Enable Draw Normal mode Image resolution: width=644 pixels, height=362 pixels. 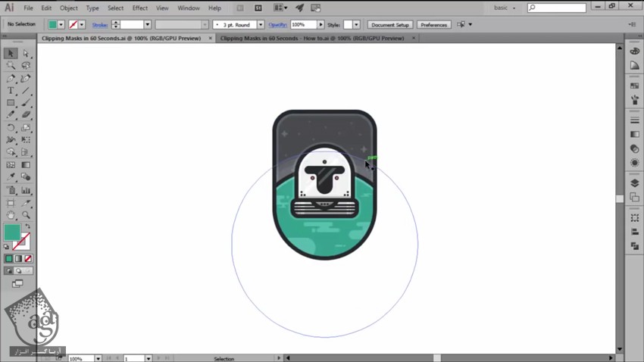(x=8, y=271)
